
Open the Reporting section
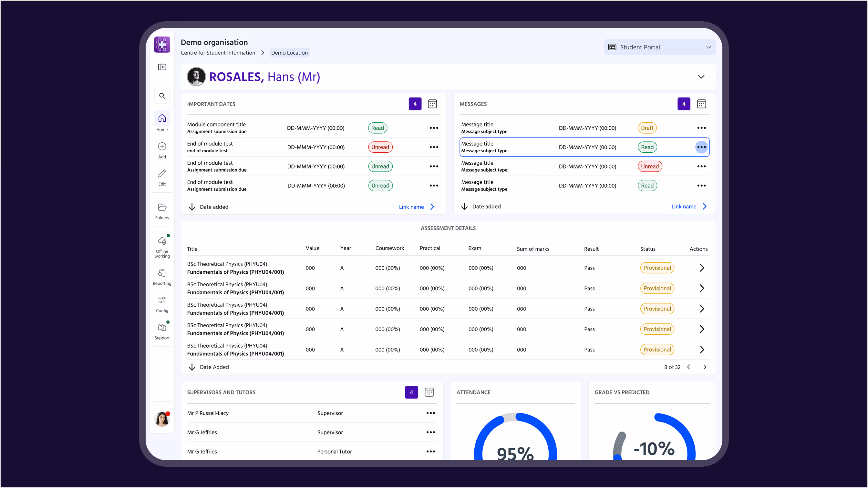coord(162,275)
